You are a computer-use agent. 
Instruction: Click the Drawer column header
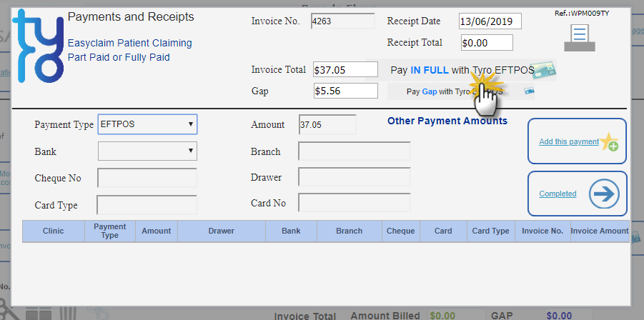[x=222, y=231]
